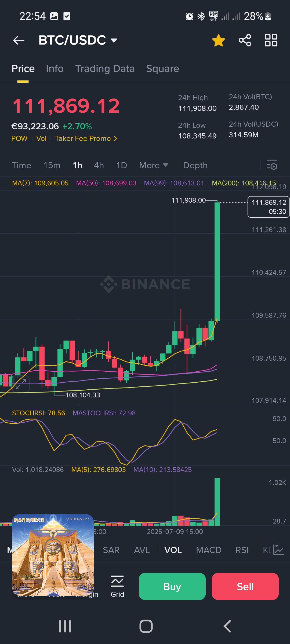290x644 pixels.
Task: Select the 4h chart interval
Action: 99,165
